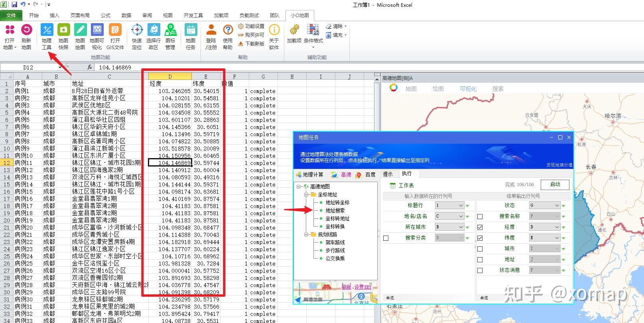Switch to 百度 provider in task dialog
The height and width of the screenshot is (323, 644).
[x=366, y=175]
